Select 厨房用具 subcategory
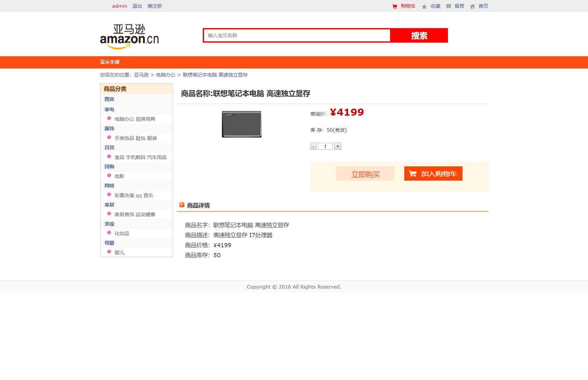The image size is (588, 380). (x=145, y=119)
